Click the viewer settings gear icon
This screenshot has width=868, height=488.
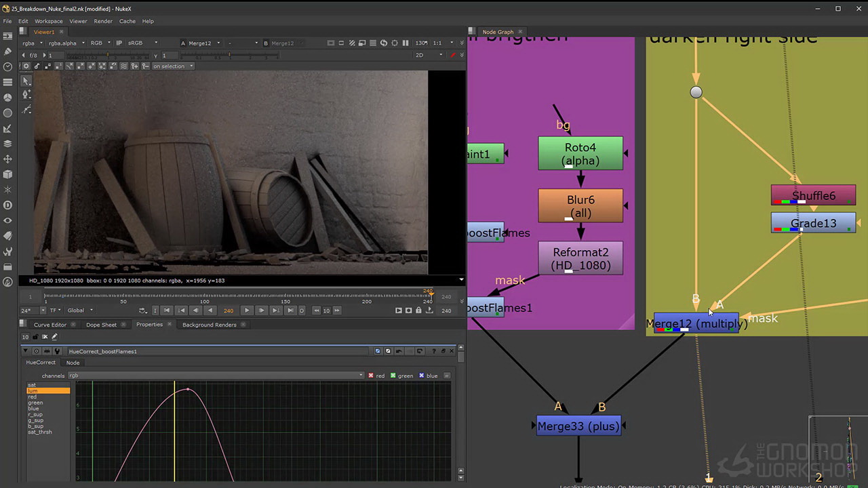(26, 66)
